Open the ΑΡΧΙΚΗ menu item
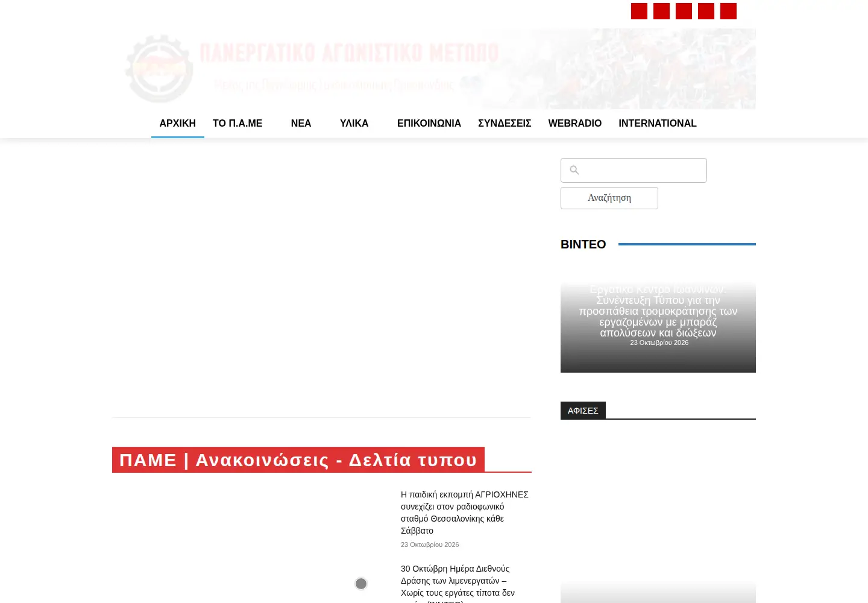Image resolution: width=868 pixels, height=603 pixels. 178,123
